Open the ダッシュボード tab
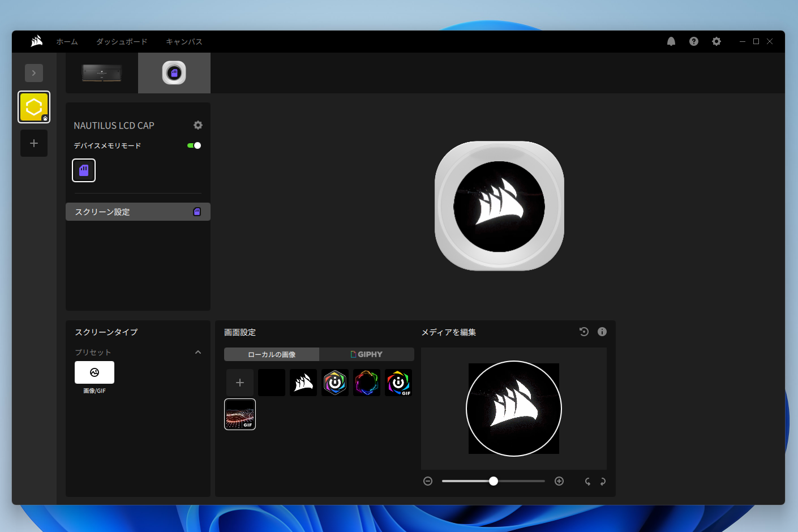Image resolution: width=798 pixels, height=532 pixels. click(122, 42)
